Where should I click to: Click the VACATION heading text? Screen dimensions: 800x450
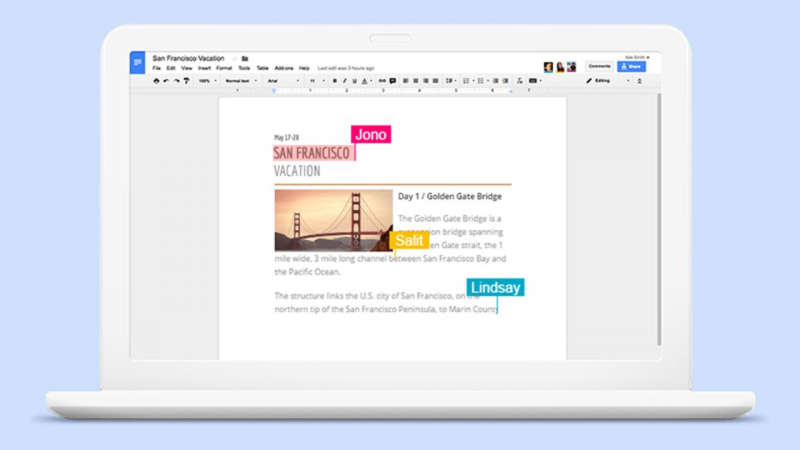tap(297, 171)
